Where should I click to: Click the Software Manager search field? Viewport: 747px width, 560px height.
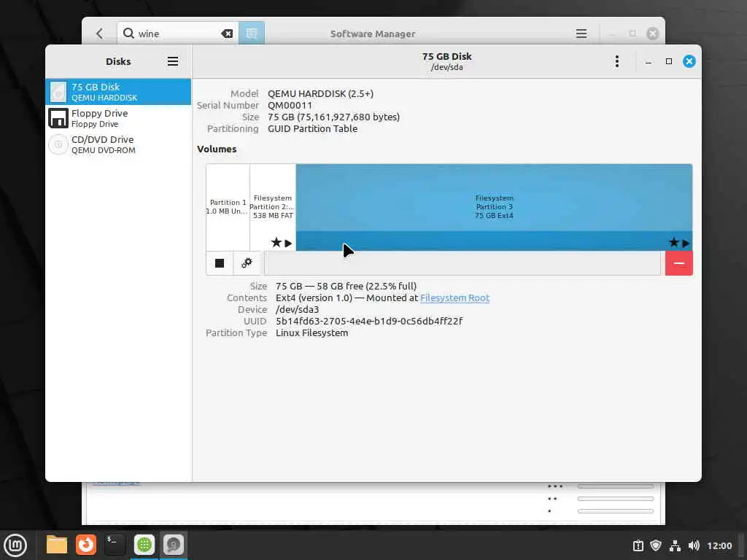177,34
